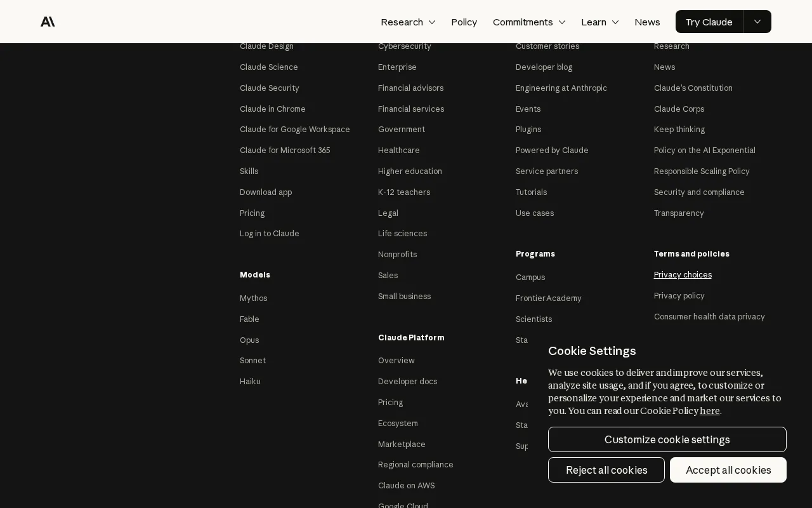Screen dimensions: 812x508
Task: Select the Download app link
Action: [266, 192]
